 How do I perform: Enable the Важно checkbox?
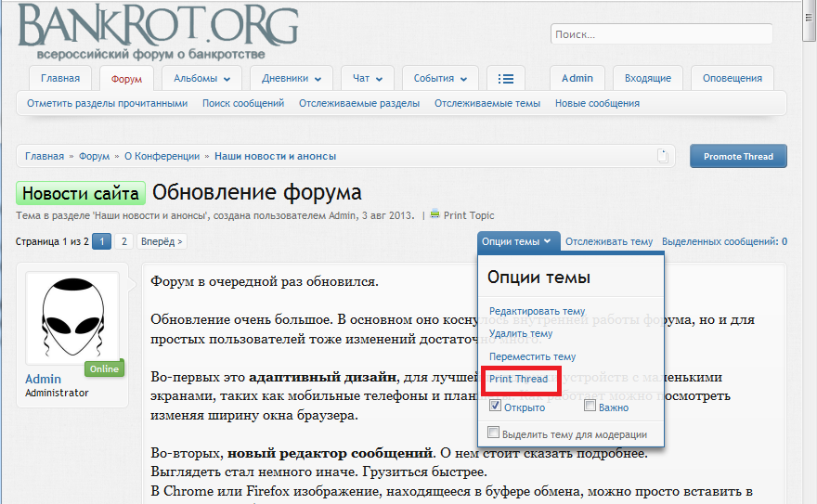590,407
